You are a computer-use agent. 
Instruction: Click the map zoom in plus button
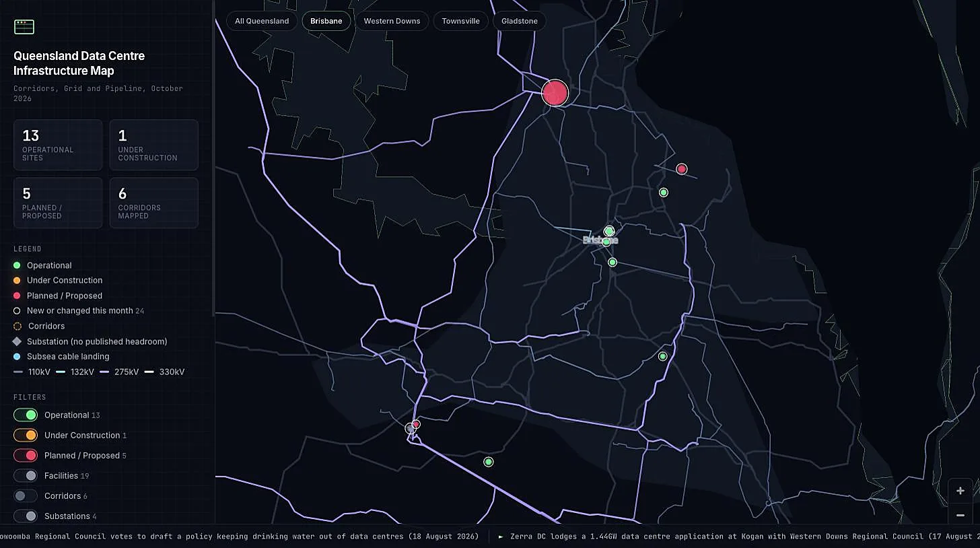tap(960, 491)
